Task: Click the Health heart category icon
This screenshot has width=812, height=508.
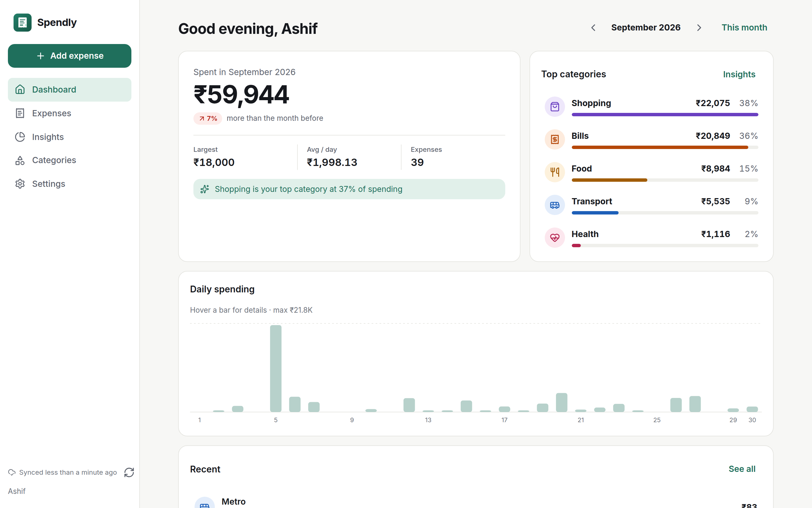Action: coord(555,238)
